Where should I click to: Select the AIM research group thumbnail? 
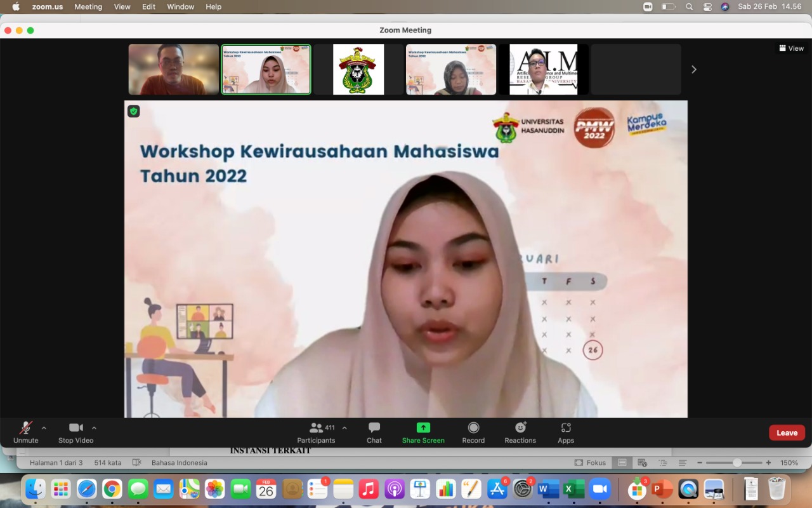tap(544, 70)
